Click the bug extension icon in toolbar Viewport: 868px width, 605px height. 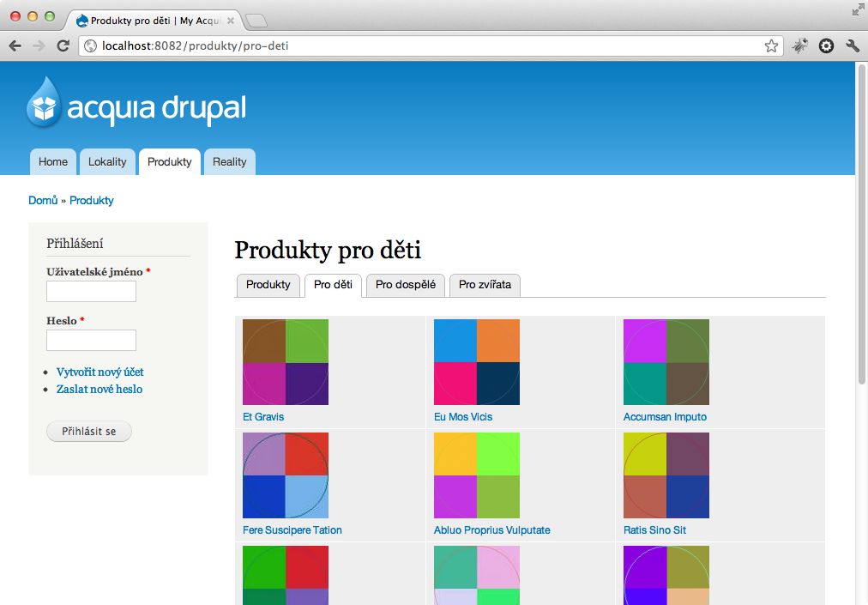point(799,45)
